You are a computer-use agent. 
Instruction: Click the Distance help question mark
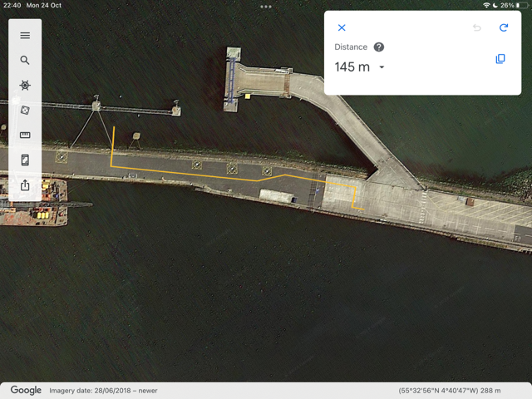[x=379, y=47]
